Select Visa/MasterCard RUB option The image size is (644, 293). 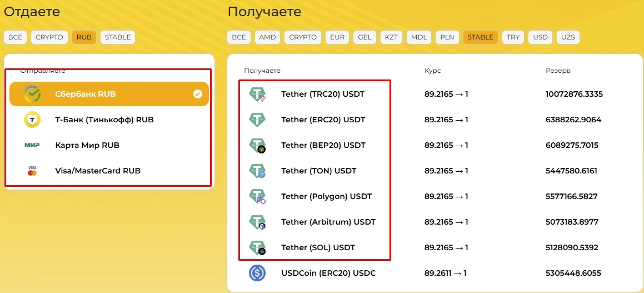pos(109,171)
